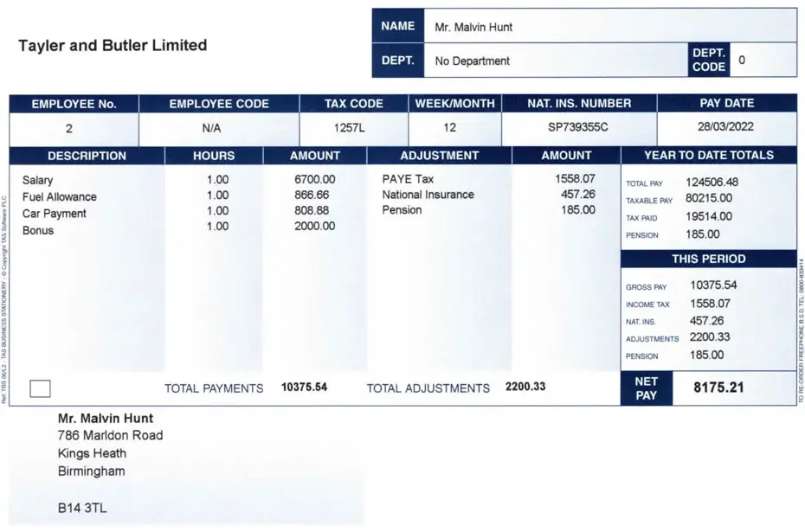Click the Pay Date column header

coord(727,103)
